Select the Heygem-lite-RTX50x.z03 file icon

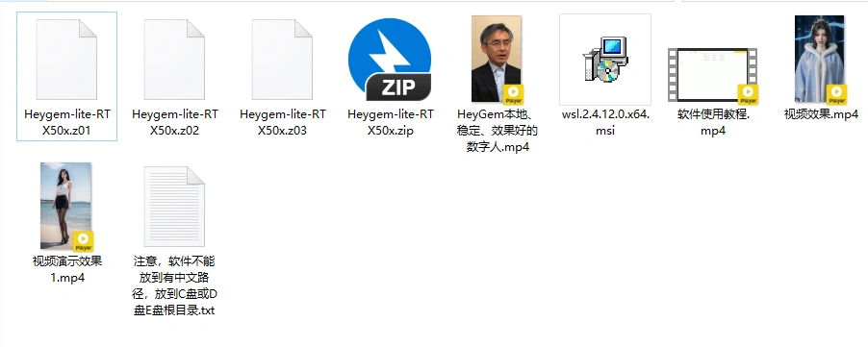click(x=282, y=60)
